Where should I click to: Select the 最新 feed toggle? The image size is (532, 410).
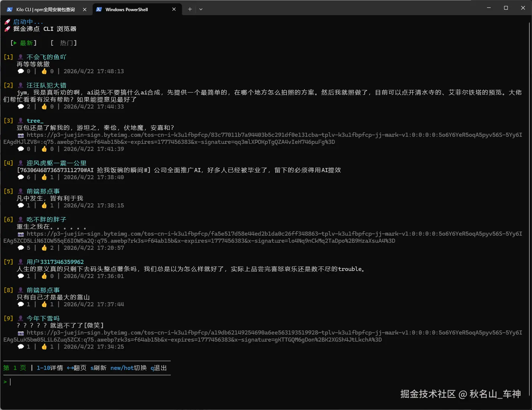click(x=27, y=43)
